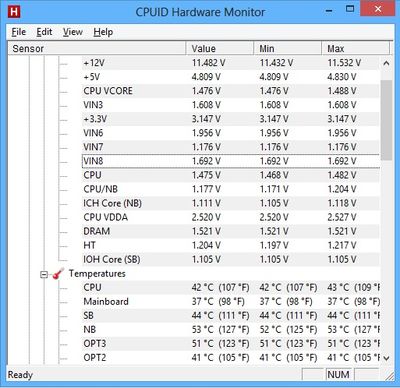Click the red thermometer Temperatures icon
Image resolution: width=400 pixels, height=388 pixels.
coord(58,274)
